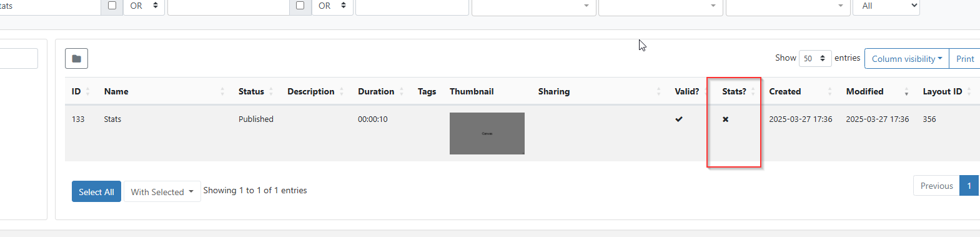980x237 pixels.
Task: Click the Stats? cross mark in row 133
Action: click(x=726, y=119)
